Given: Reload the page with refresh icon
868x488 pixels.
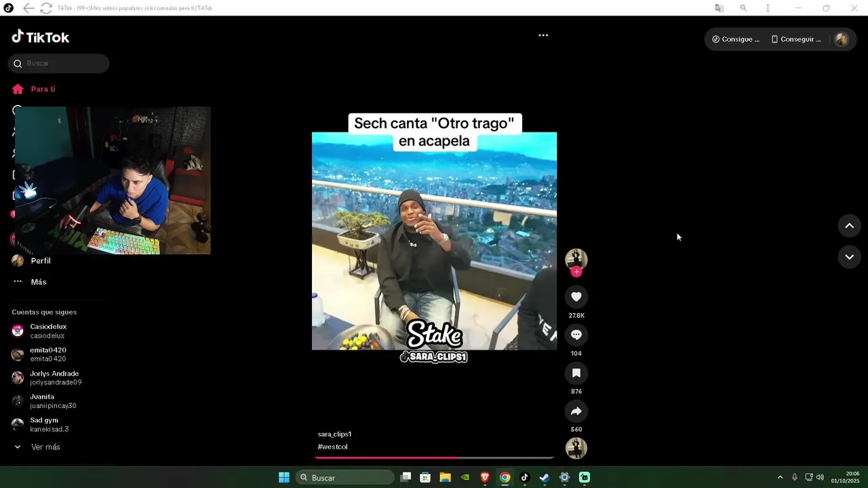Looking at the screenshot, I should (x=46, y=8).
